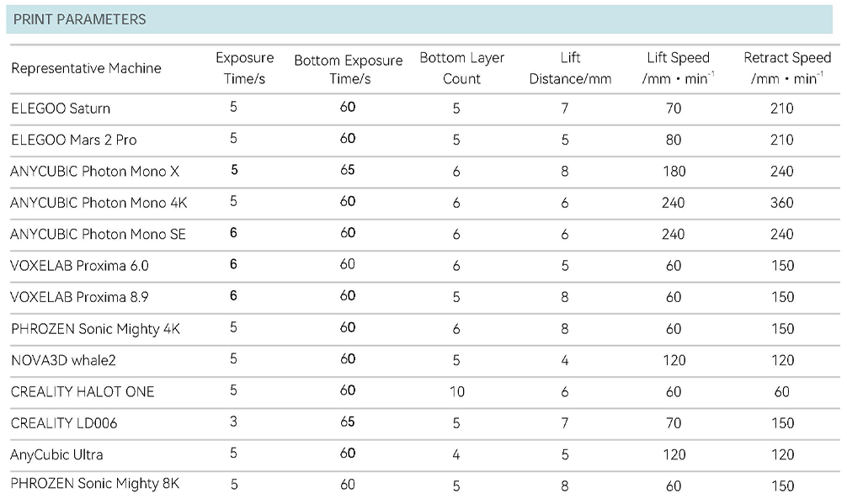Select the CREALITY LD006 machine name
The height and width of the screenshot is (504, 847).
(x=64, y=422)
